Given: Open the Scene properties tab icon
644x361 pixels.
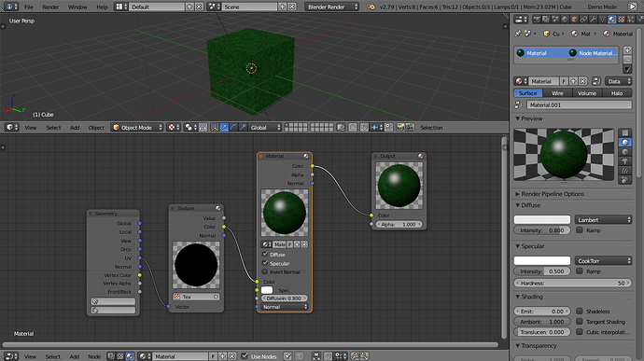Looking at the screenshot, I should click(555, 20).
